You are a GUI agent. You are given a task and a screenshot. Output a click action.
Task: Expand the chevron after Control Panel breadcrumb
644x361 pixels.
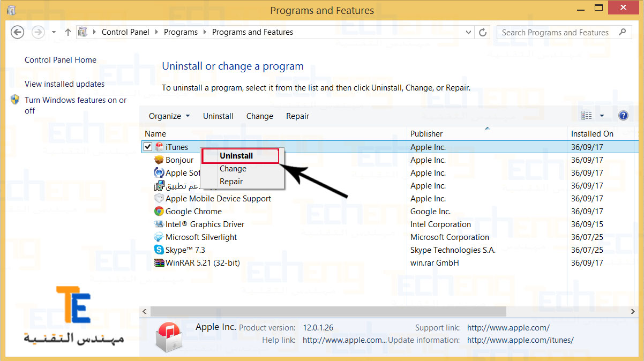157,32
